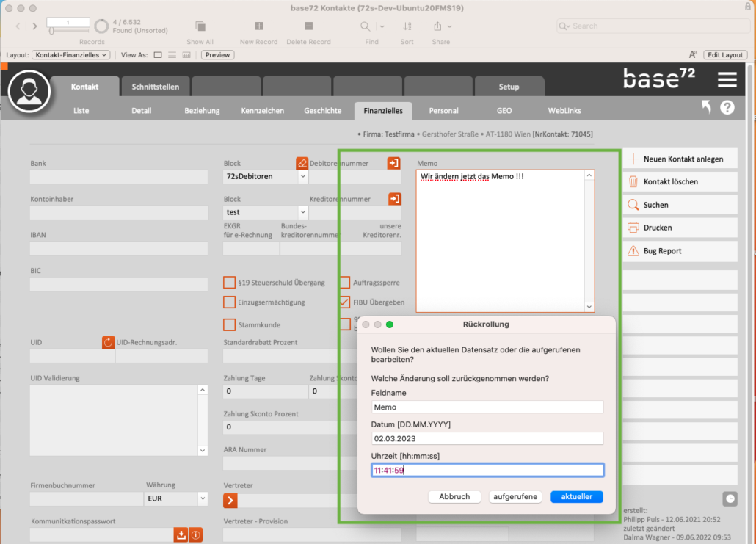Click orange arrow icon beside Debitorennummer
Viewport: 756px width, 544px height.
pos(394,163)
